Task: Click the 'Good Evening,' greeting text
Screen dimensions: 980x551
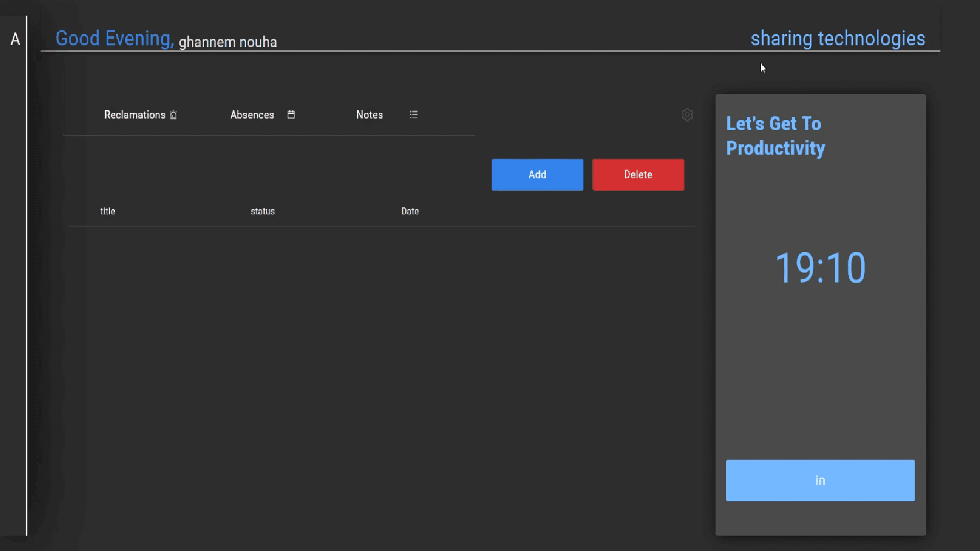Action: [x=114, y=39]
